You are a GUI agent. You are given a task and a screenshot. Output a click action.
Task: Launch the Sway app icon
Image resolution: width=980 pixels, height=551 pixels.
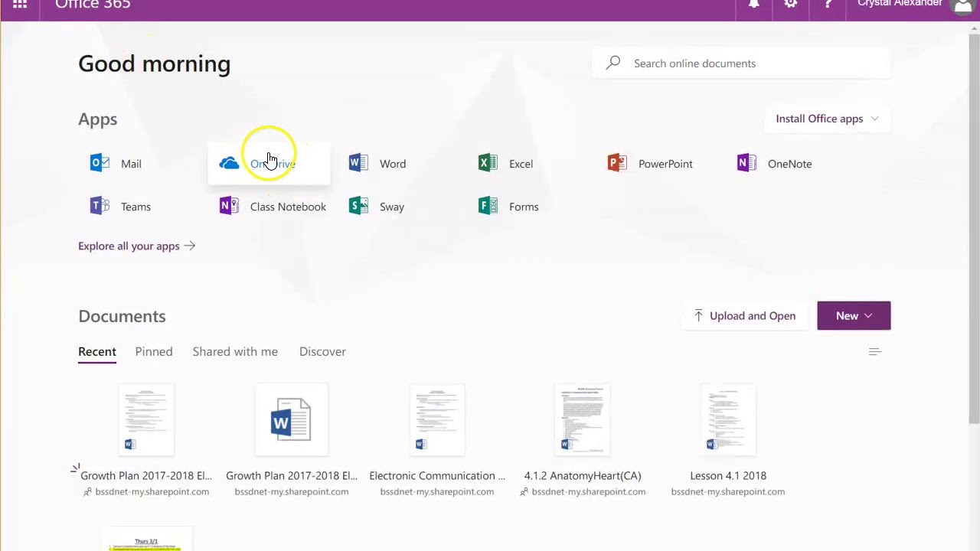point(358,206)
